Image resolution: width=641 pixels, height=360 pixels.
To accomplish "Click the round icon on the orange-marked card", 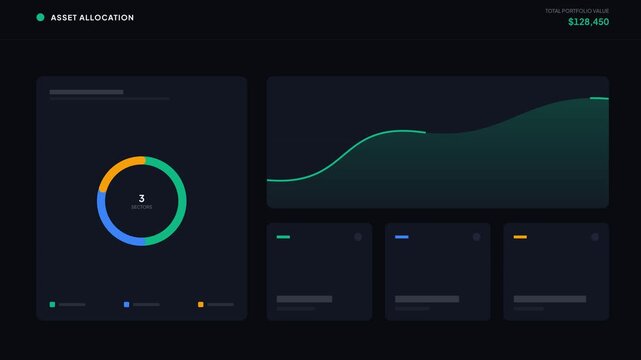I will pyautogui.click(x=595, y=237).
